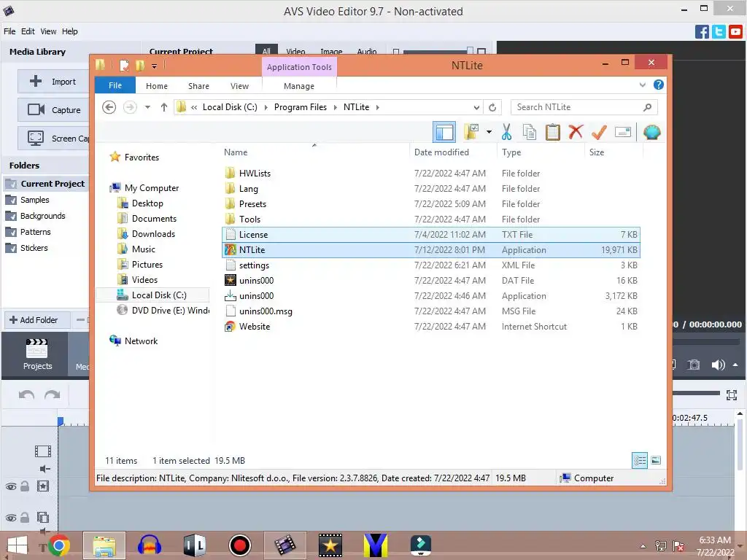Select the NTLite application file
The height and width of the screenshot is (560, 747).
[x=430, y=249]
